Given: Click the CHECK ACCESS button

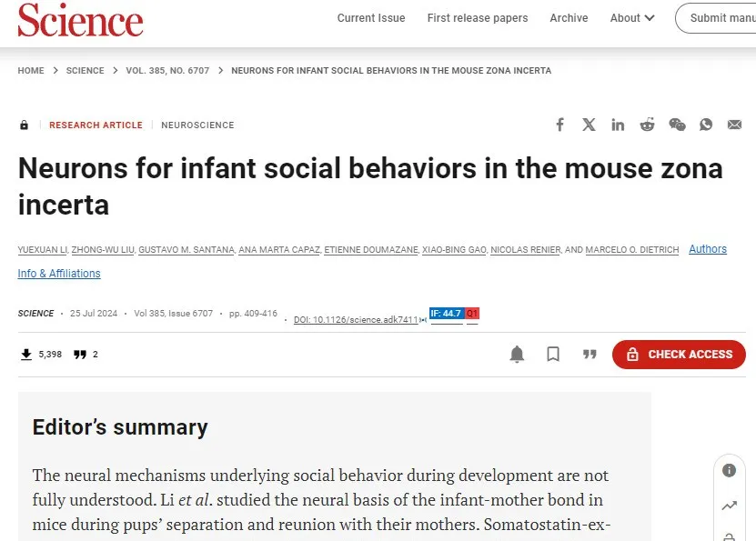Looking at the screenshot, I should click(x=679, y=354).
